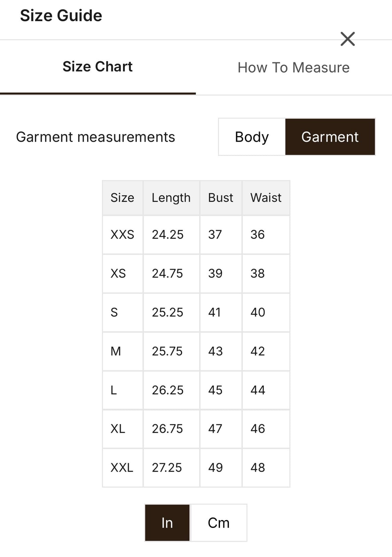Viewport: 392px width, 557px height.
Task: Click the Length column header
Action: (171, 198)
